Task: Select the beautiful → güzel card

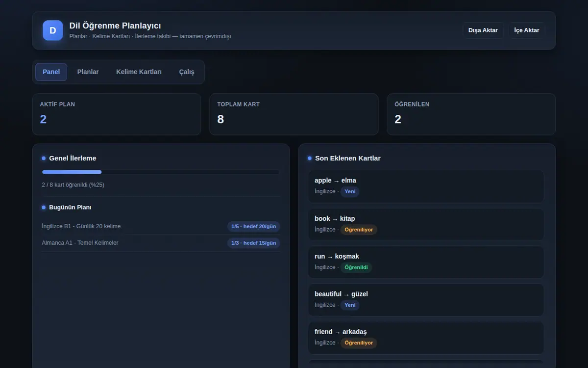Action: point(426,300)
